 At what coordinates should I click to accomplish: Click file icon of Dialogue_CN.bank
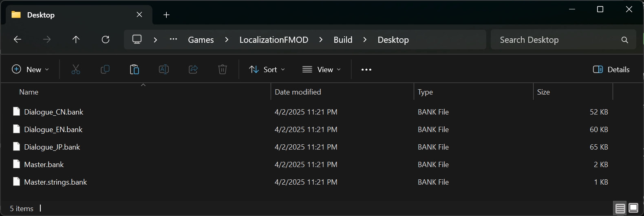click(x=16, y=111)
